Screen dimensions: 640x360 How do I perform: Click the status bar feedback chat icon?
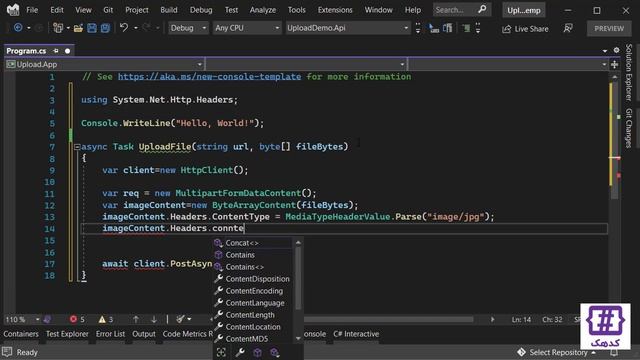7,352
